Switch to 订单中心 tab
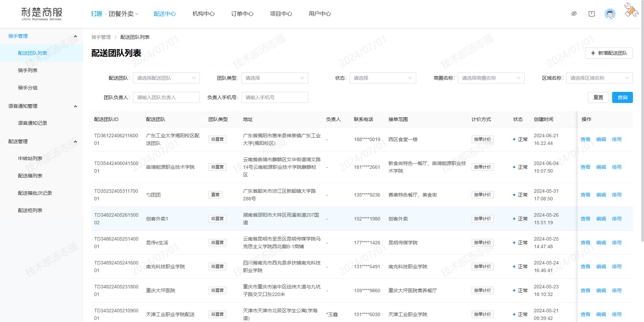Image resolution: width=644 pixels, height=322 pixels. [x=242, y=14]
